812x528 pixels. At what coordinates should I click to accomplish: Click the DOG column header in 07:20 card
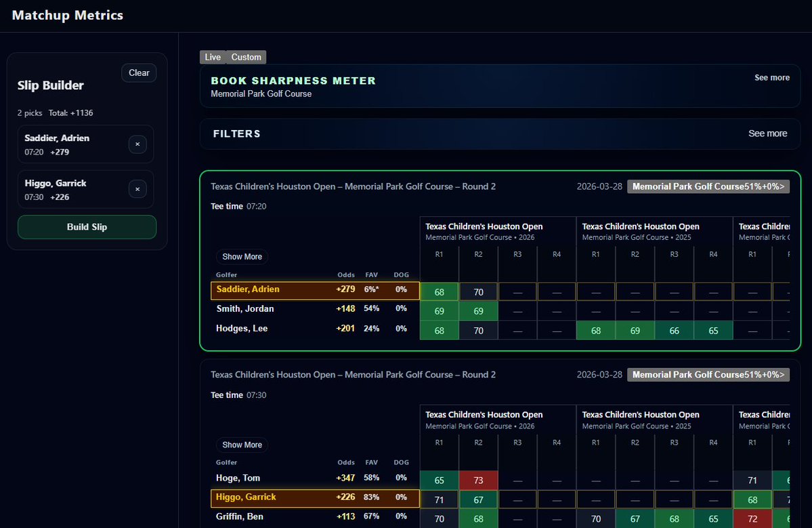point(402,275)
